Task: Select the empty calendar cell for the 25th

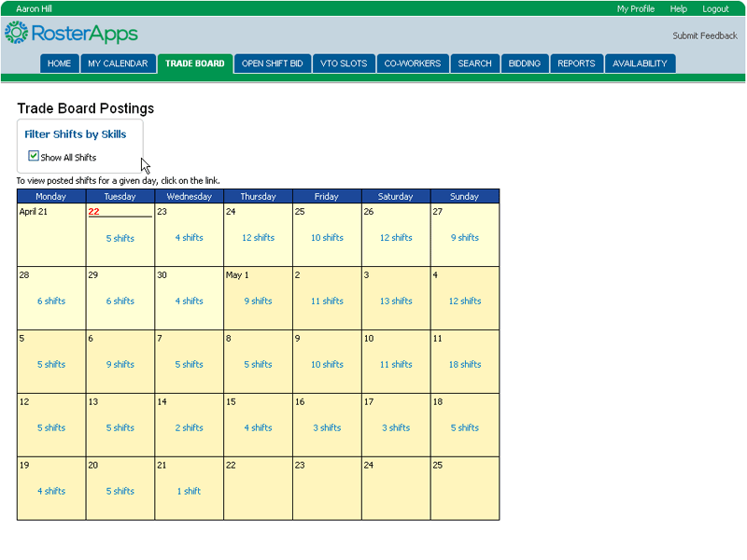Action: click(464, 488)
